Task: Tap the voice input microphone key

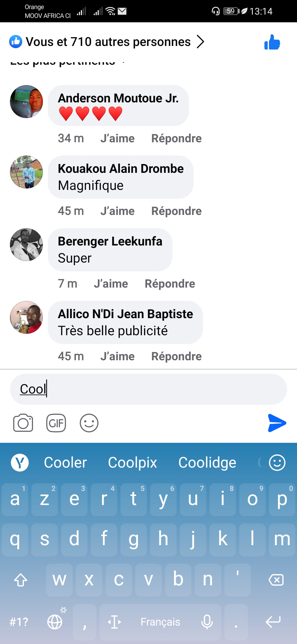Action: (x=207, y=622)
